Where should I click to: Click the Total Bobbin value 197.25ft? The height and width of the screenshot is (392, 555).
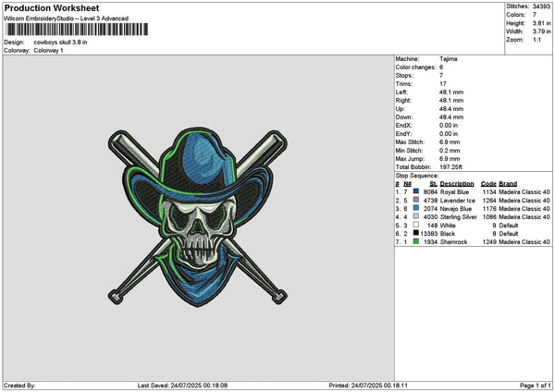pos(453,166)
